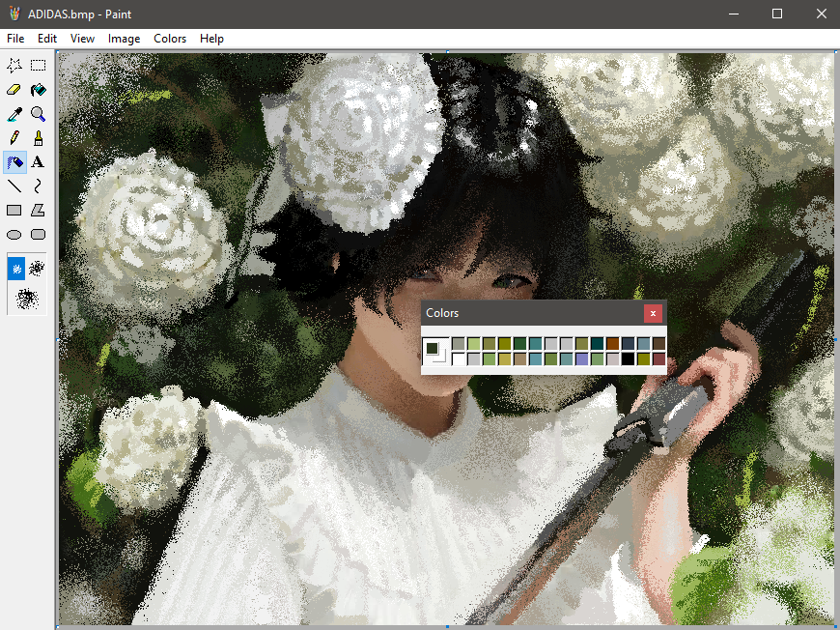This screenshot has width=840, height=630.
Task: Select the Rounded Rectangle tool
Action: tap(38, 234)
